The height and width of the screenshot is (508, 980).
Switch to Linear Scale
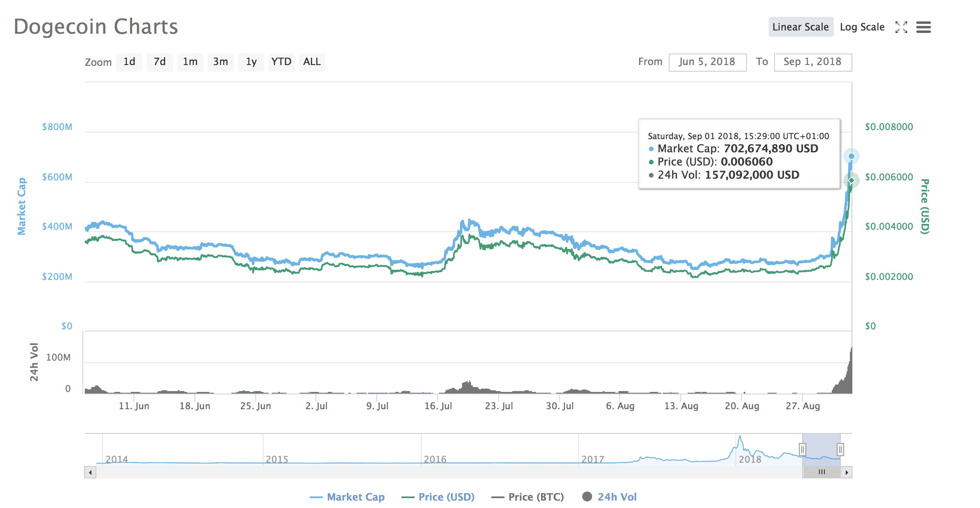[800, 27]
